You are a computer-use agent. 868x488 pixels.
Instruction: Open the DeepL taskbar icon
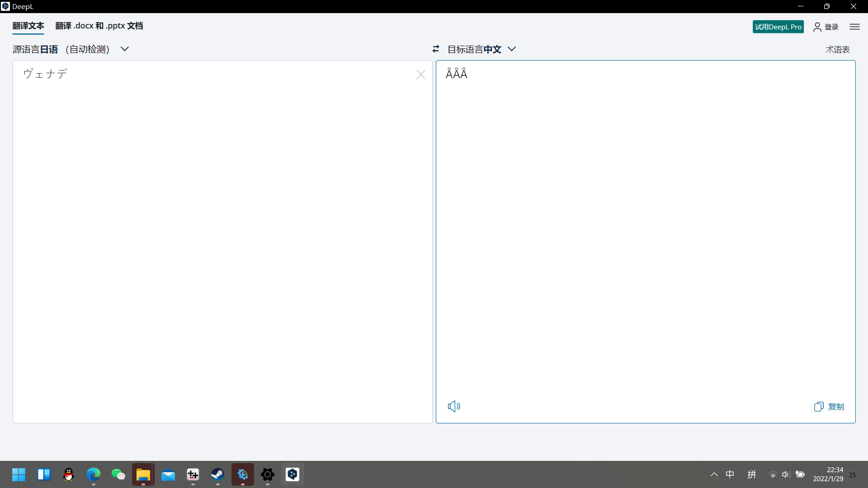[x=292, y=474]
